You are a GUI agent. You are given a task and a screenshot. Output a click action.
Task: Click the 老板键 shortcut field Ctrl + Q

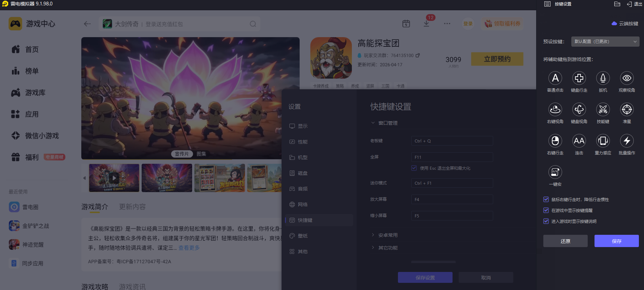[452, 141]
